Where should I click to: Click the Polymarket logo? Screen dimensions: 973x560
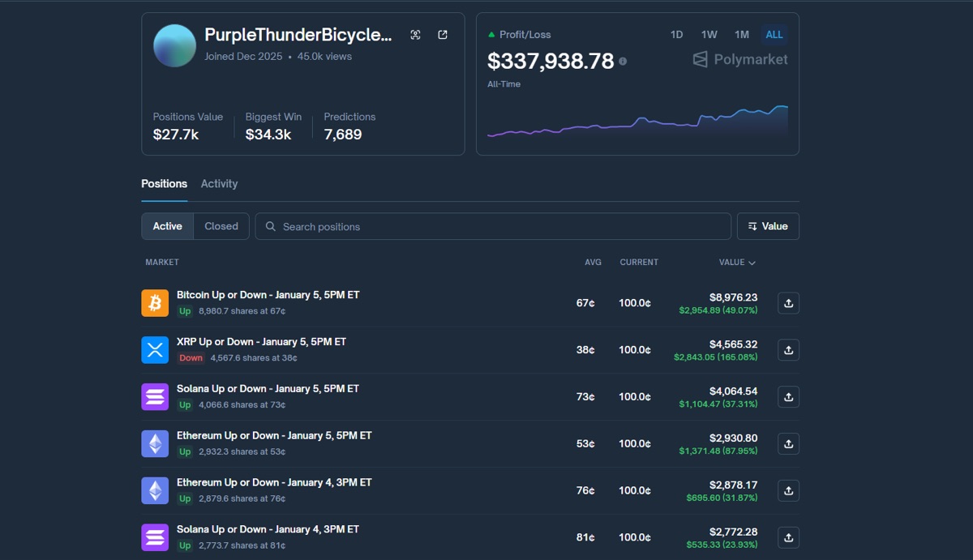(x=739, y=58)
